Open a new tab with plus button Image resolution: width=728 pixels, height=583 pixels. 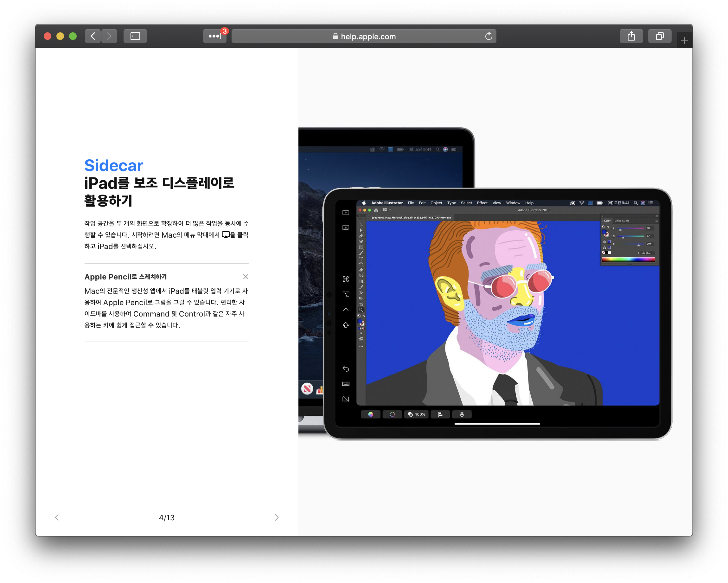(x=684, y=41)
